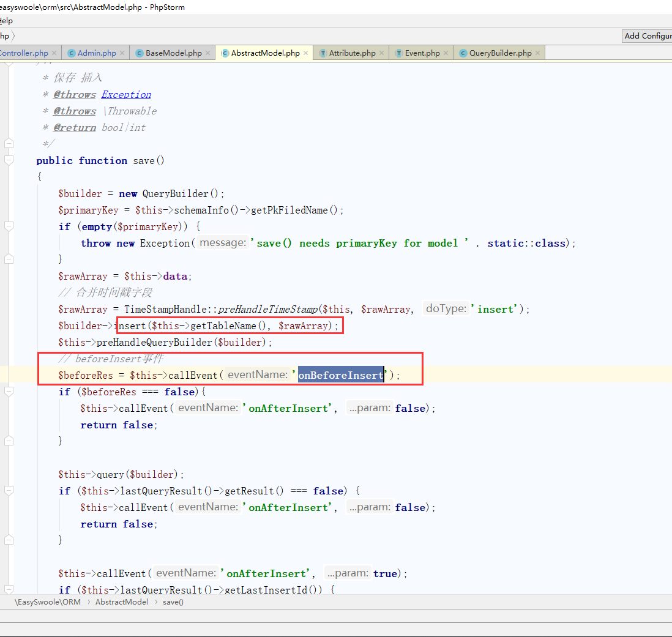Collapse the first if block via gutter arrow
This screenshot has width=672, height=637.
[9, 226]
